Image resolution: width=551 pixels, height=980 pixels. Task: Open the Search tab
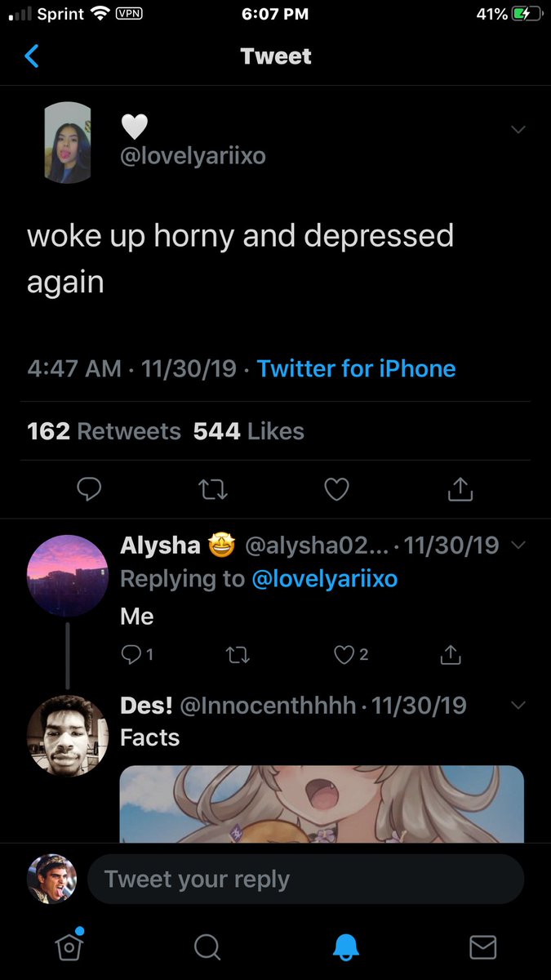coord(207,947)
